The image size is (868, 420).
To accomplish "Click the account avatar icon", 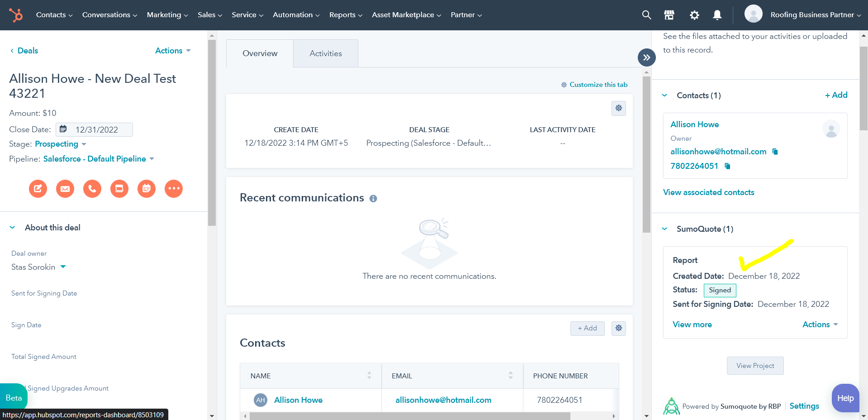I will click(x=753, y=14).
